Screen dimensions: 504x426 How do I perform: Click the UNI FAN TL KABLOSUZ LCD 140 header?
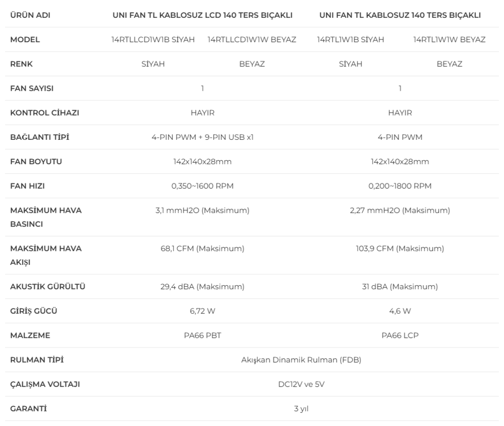203,15
